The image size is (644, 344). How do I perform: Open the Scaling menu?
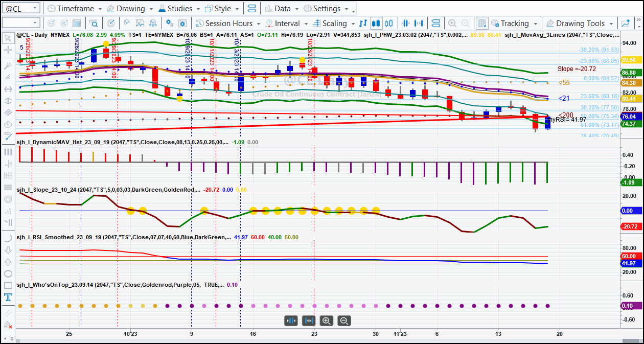[333, 24]
